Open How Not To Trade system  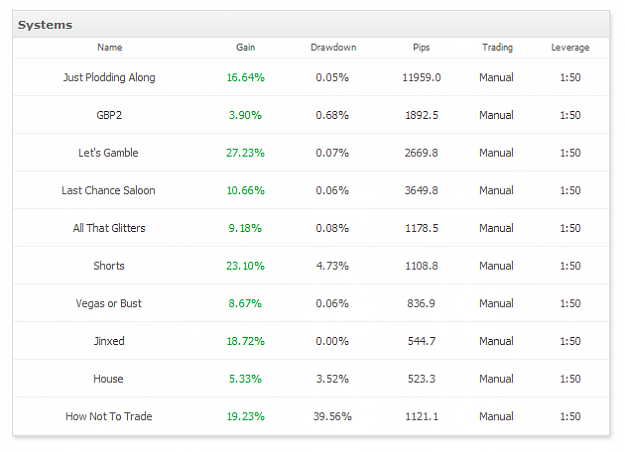(109, 416)
